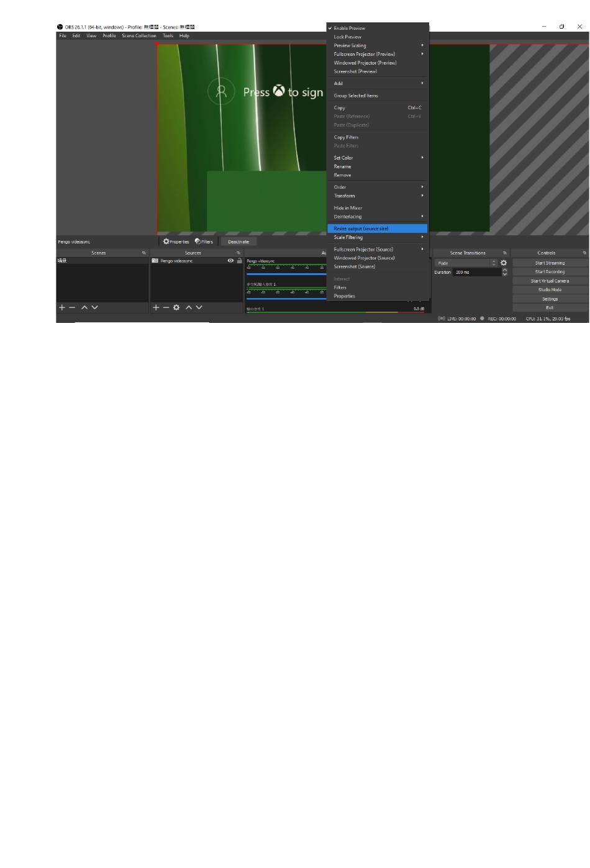Screen dimensions: 590x868
Task: Open the View menu
Action: point(91,35)
